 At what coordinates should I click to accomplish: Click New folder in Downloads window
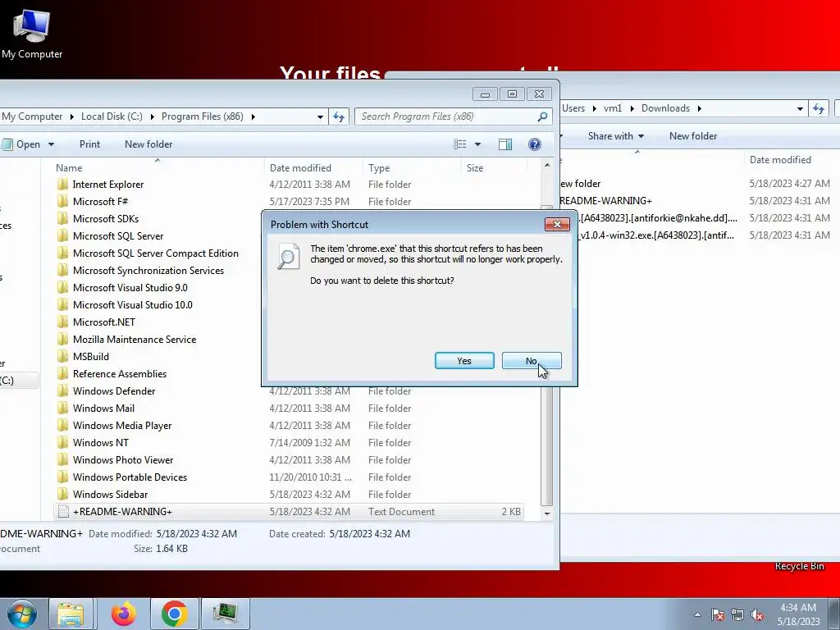pos(692,136)
